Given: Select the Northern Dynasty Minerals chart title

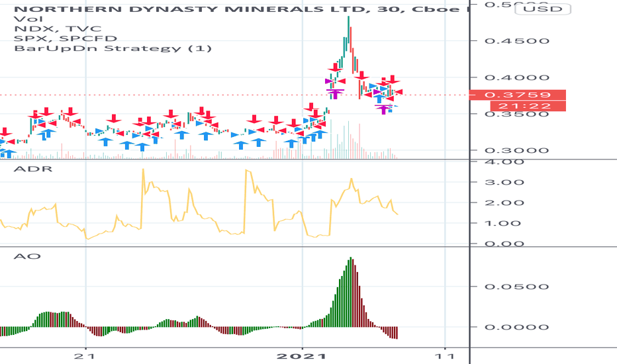Looking at the screenshot, I should point(241,9).
